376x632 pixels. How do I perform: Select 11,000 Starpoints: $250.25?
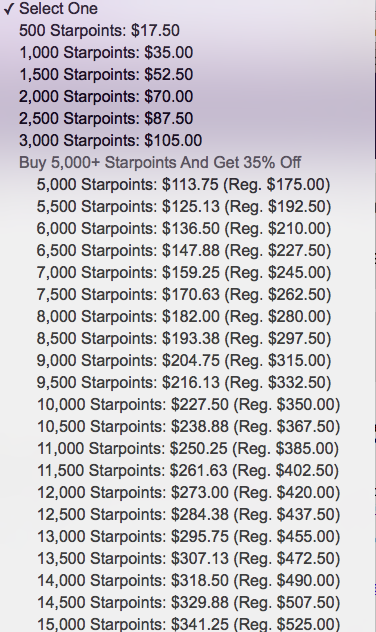187,448
